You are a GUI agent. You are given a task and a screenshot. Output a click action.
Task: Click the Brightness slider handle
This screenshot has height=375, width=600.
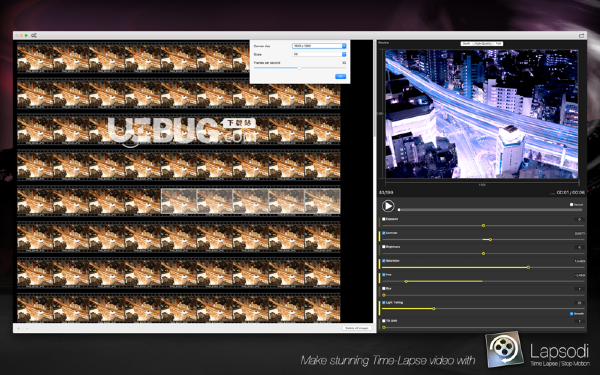coord(483,254)
